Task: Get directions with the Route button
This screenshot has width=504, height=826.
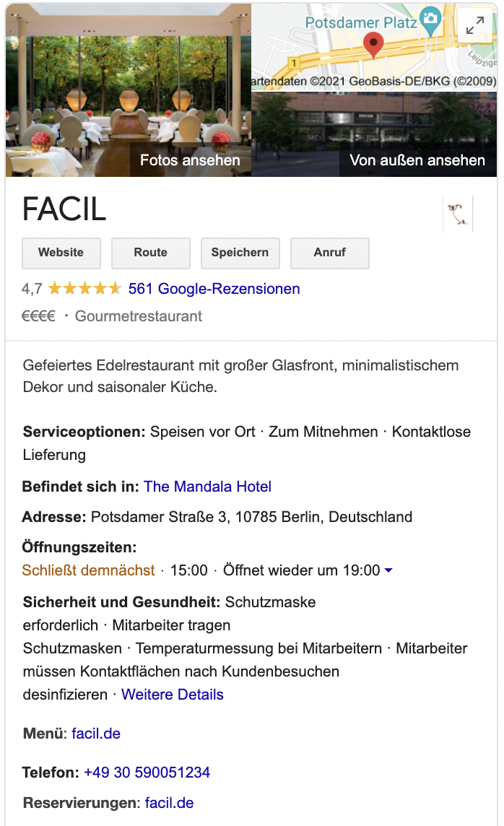Action: 150,253
